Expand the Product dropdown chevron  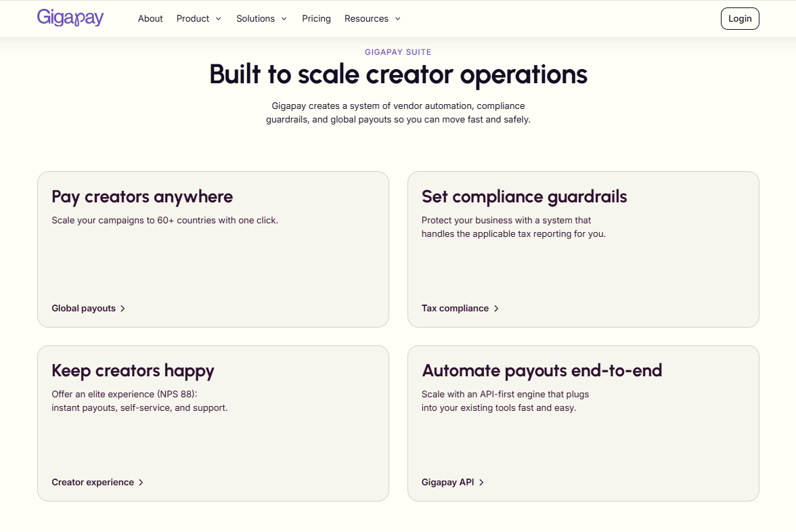pyautogui.click(x=218, y=19)
